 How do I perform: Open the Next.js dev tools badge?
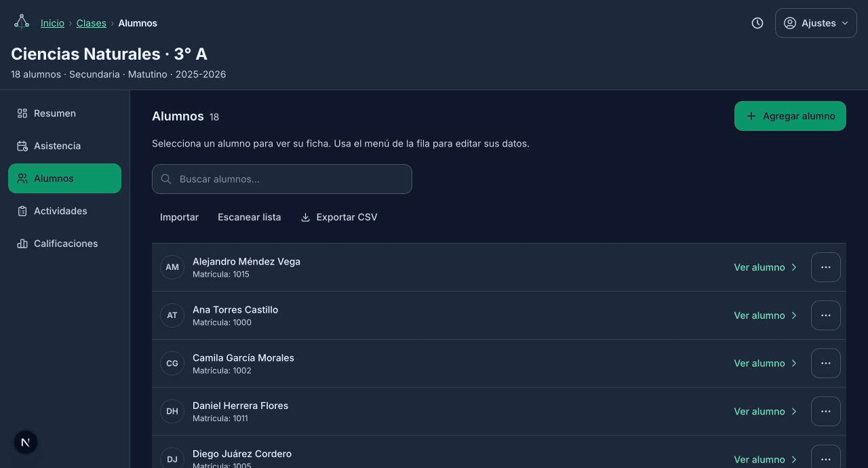(x=26, y=442)
